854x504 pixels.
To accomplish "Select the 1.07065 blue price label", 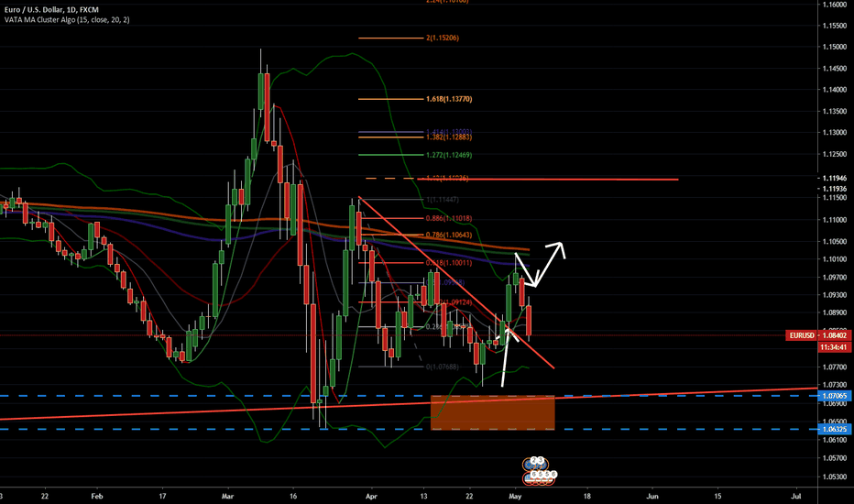I will 834,396.
